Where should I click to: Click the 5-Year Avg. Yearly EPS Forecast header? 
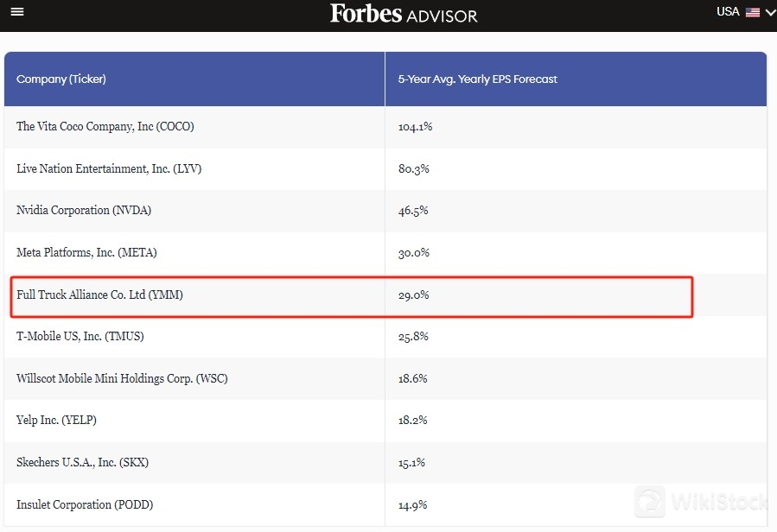[x=477, y=79]
